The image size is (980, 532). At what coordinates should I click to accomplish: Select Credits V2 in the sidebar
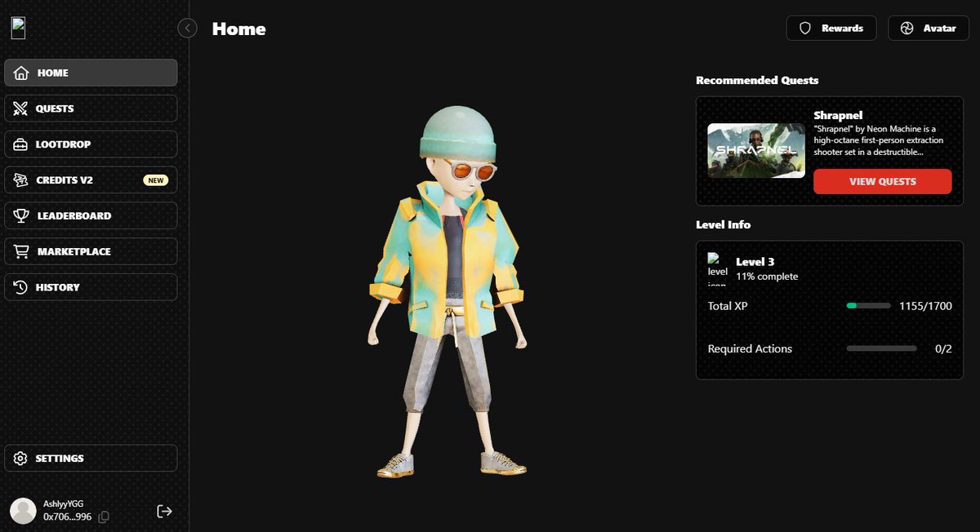(91, 180)
